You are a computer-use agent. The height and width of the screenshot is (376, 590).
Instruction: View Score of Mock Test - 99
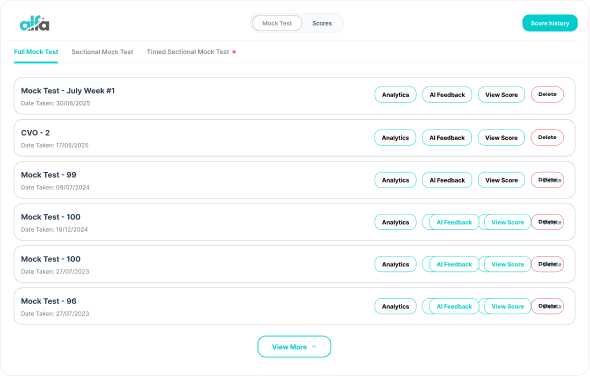coord(502,180)
